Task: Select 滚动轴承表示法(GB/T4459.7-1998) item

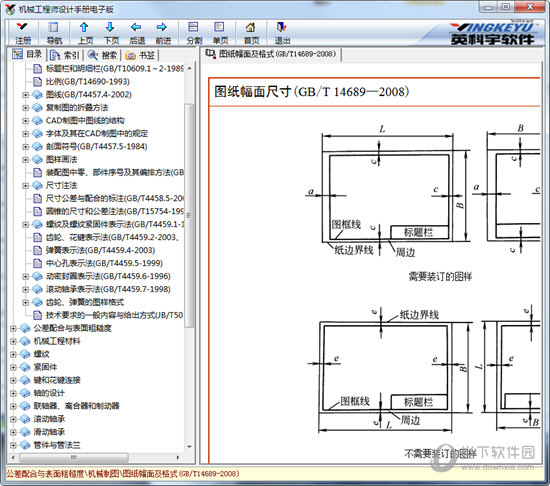Action: (108, 289)
